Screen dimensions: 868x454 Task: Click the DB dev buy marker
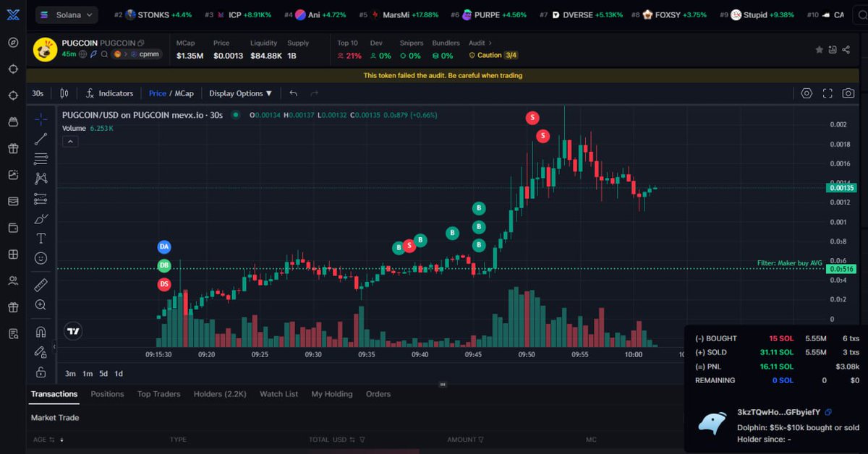click(x=164, y=265)
